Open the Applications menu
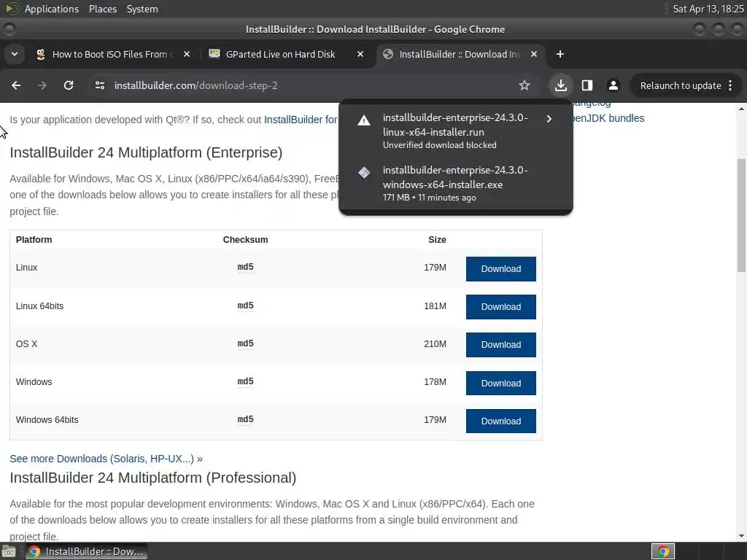This screenshot has height=560, width=747. (52, 9)
